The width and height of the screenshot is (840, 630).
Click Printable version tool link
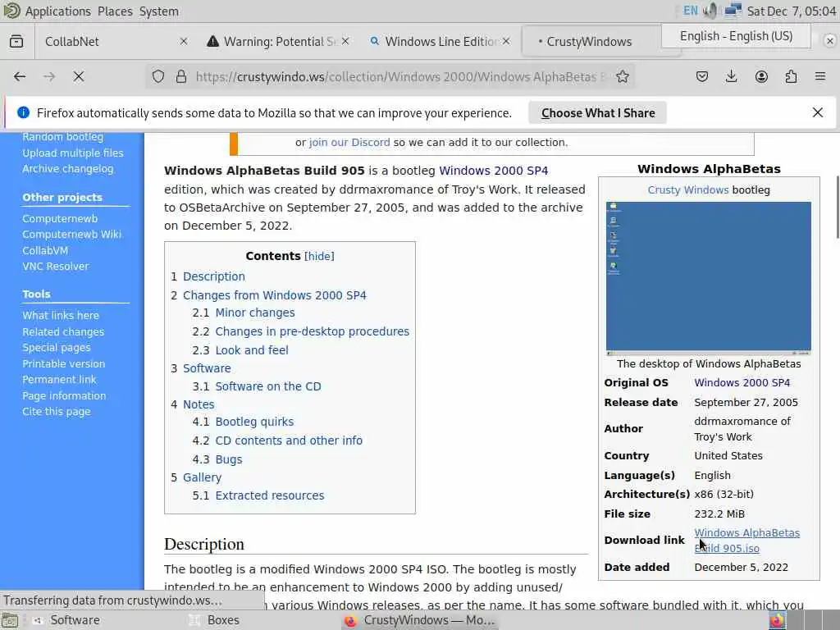64,363
